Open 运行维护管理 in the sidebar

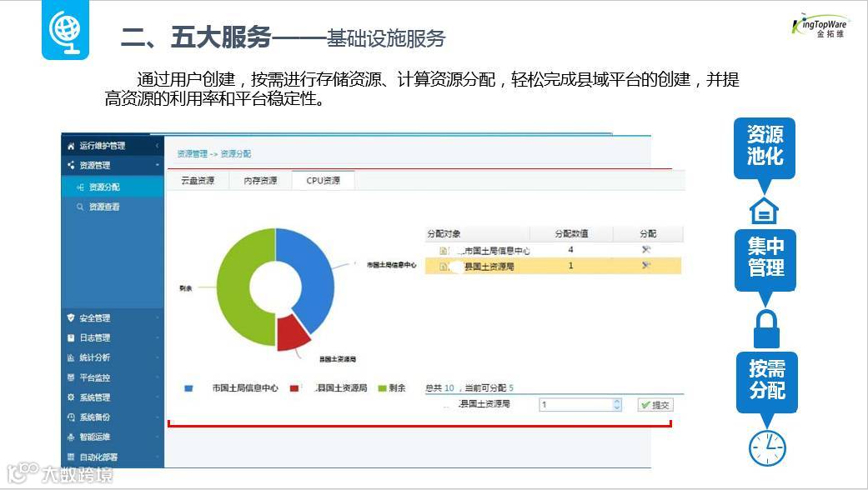[x=113, y=146]
